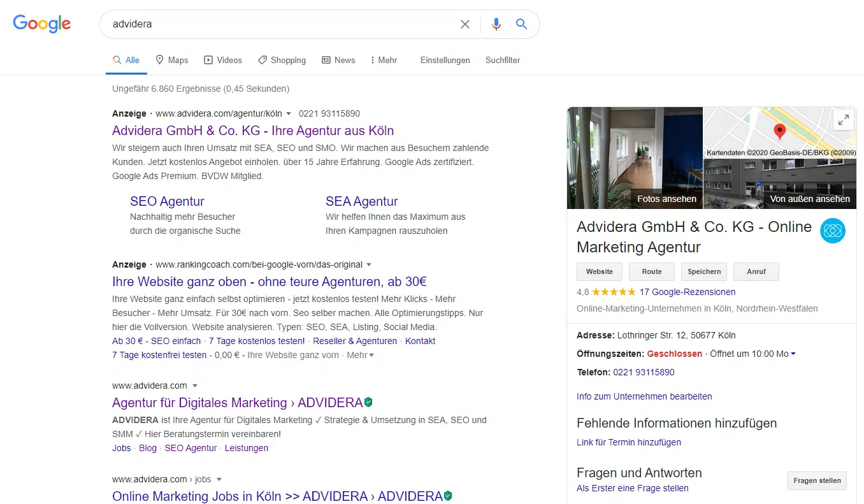This screenshot has width=864, height=504.
Task: Click 7 Tage kostenlos testen! link
Action: pyautogui.click(x=257, y=341)
